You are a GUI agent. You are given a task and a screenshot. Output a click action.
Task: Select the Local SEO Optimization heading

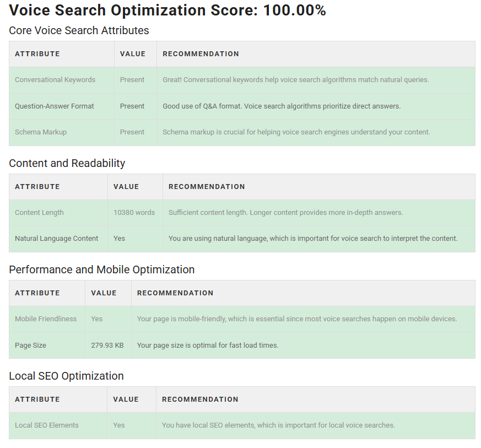tap(66, 376)
